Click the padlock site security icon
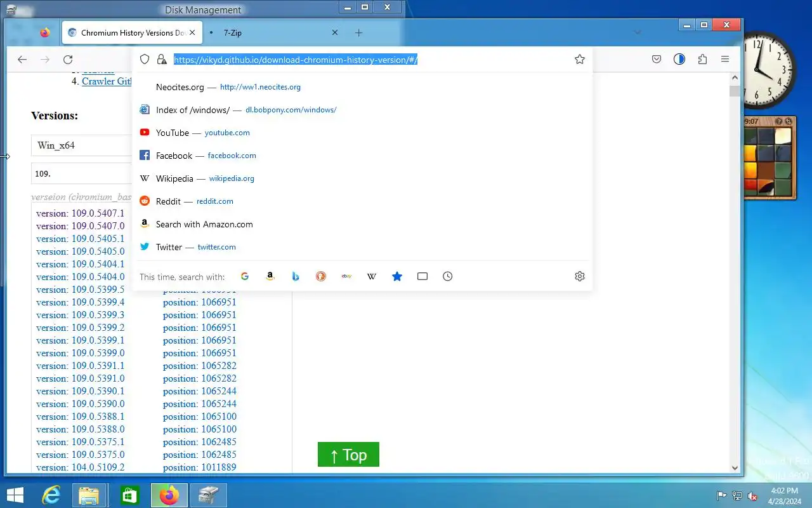The image size is (812, 508). (x=162, y=59)
